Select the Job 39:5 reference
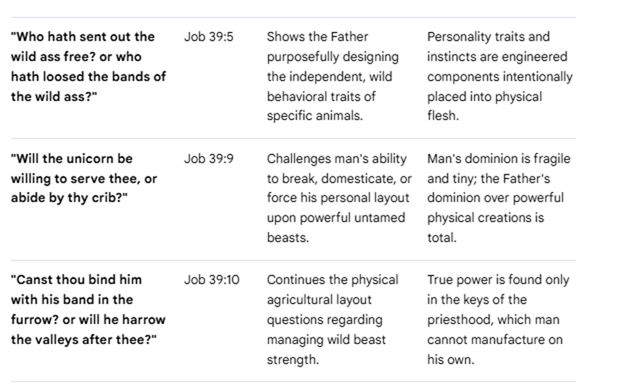Image resolution: width=620 pixels, height=387 pixels. 208,37
